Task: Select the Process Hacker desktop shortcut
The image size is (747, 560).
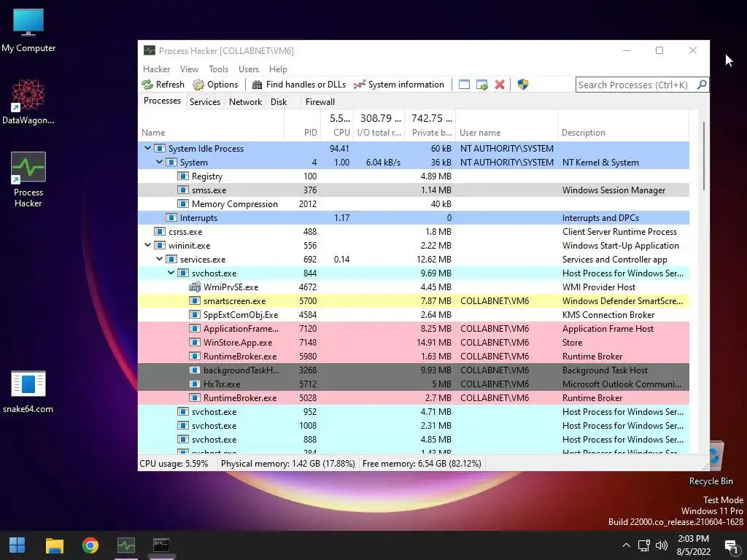Action: pos(28,179)
